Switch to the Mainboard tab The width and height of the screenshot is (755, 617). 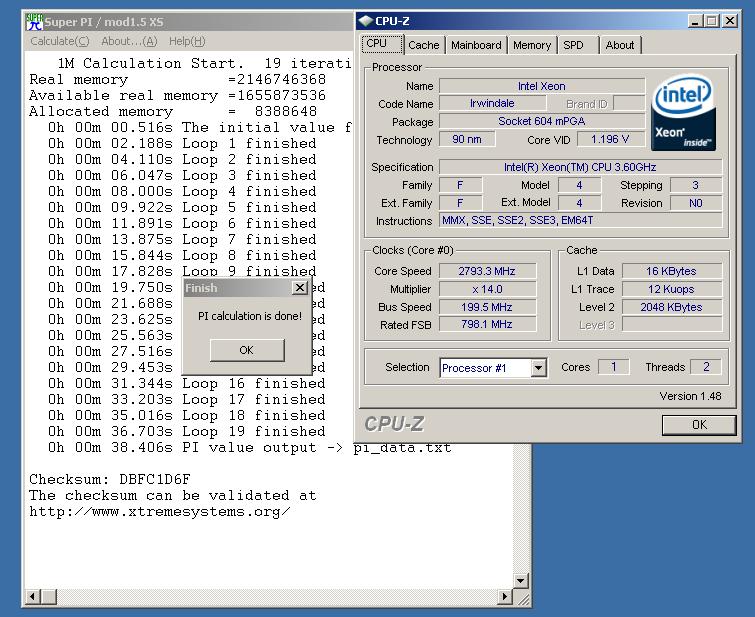click(x=476, y=45)
